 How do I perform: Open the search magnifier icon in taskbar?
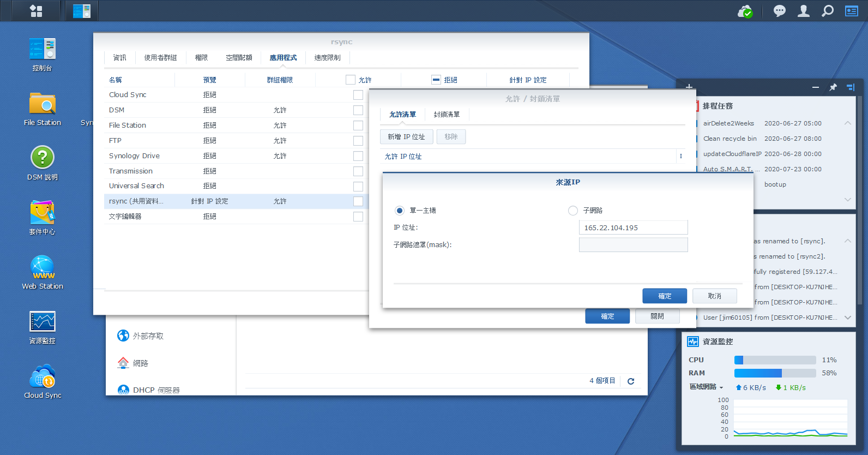(x=828, y=11)
